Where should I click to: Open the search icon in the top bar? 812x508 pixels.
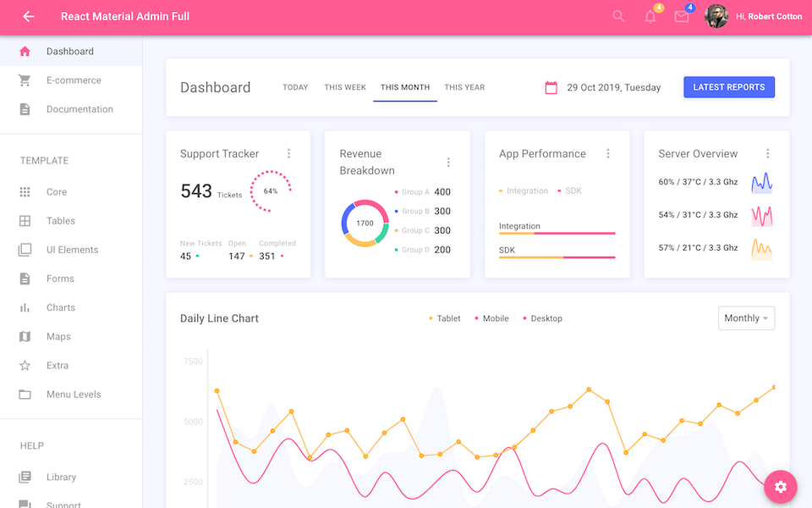click(x=618, y=16)
